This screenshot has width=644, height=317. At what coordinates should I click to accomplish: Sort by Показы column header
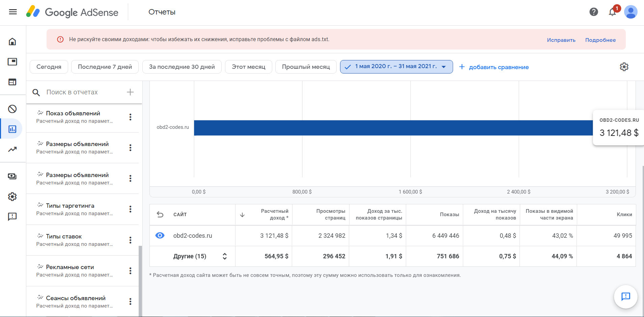(x=449, y=214)
